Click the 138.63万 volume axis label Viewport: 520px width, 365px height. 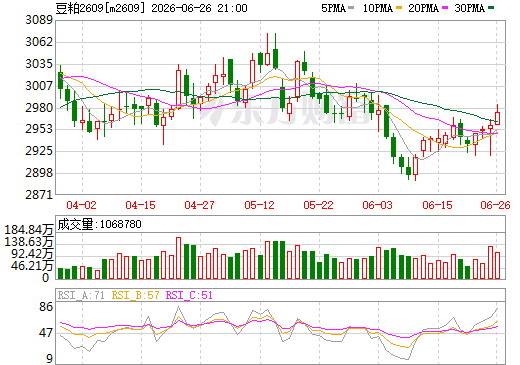coord(29,242)
